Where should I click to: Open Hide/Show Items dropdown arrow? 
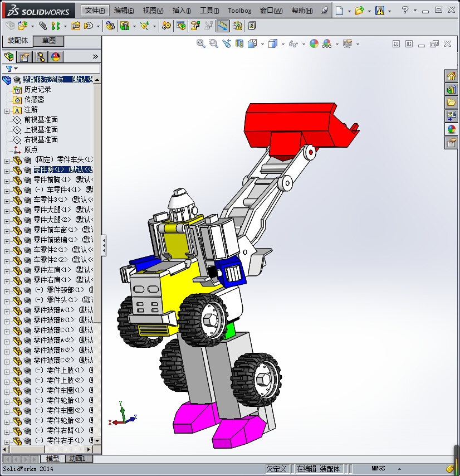[x=304, y=45]
